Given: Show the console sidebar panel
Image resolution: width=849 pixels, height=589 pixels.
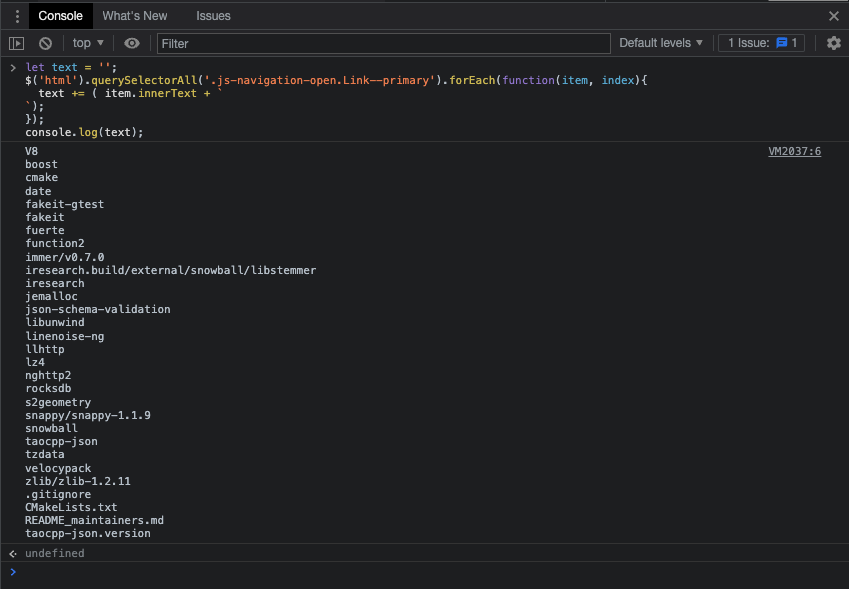Looking at the screenshot, I should 17,43.
